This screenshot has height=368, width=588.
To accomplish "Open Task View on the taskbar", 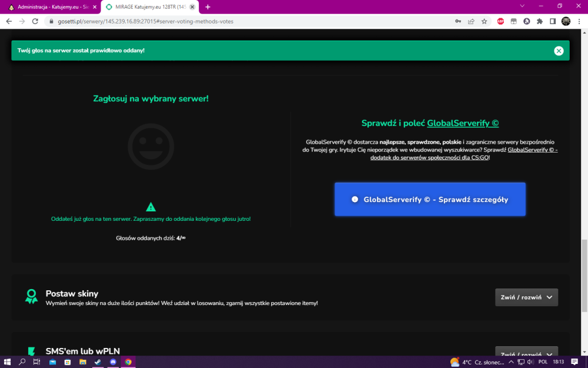I will tap(36, 362).
